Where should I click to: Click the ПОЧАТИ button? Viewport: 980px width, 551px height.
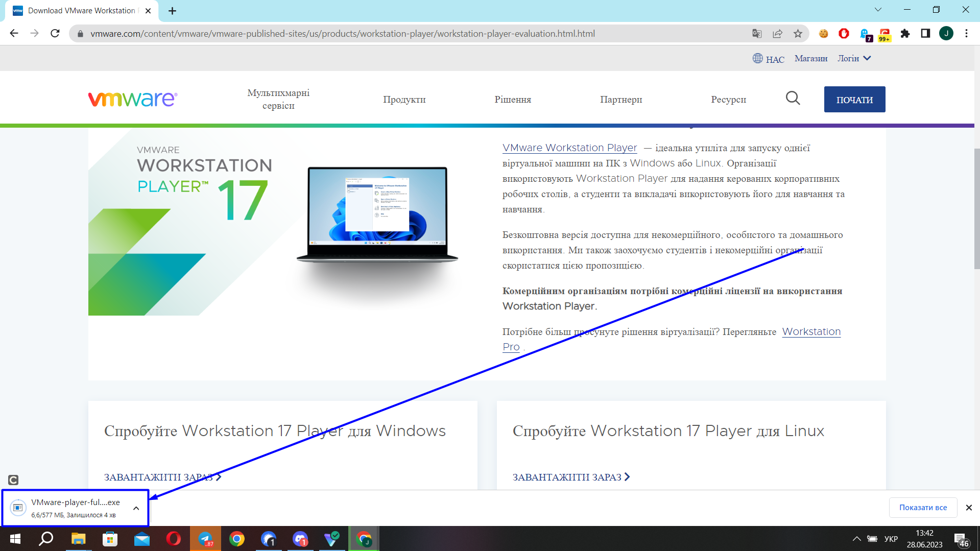click(854, 100)
